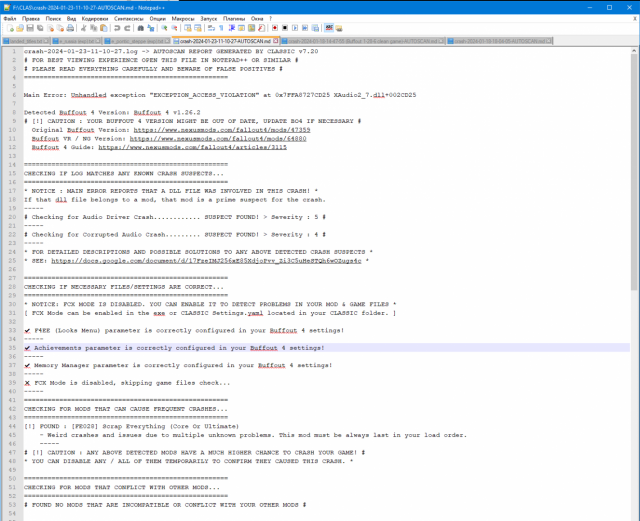This screenshot has height=521, width=640.
Task: Cut the selection with the scissors icon
Action: point(83,28)
